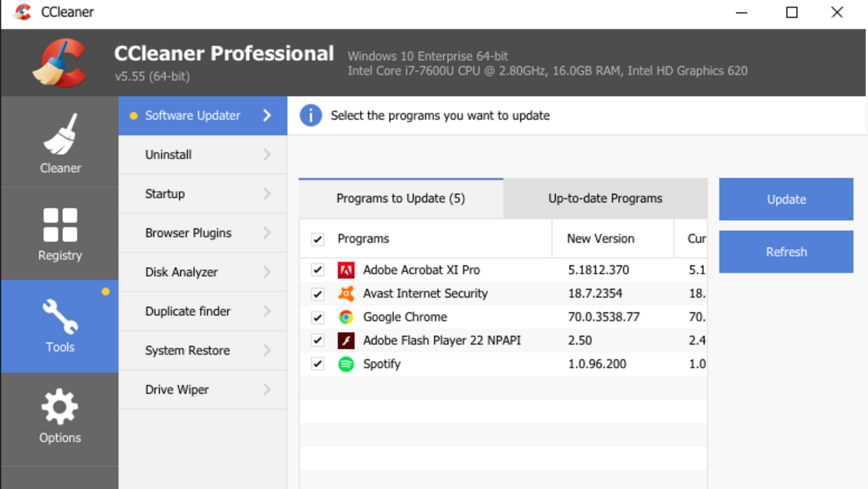Toggle the select-all Programs checkbox

[x=318, y=239]
